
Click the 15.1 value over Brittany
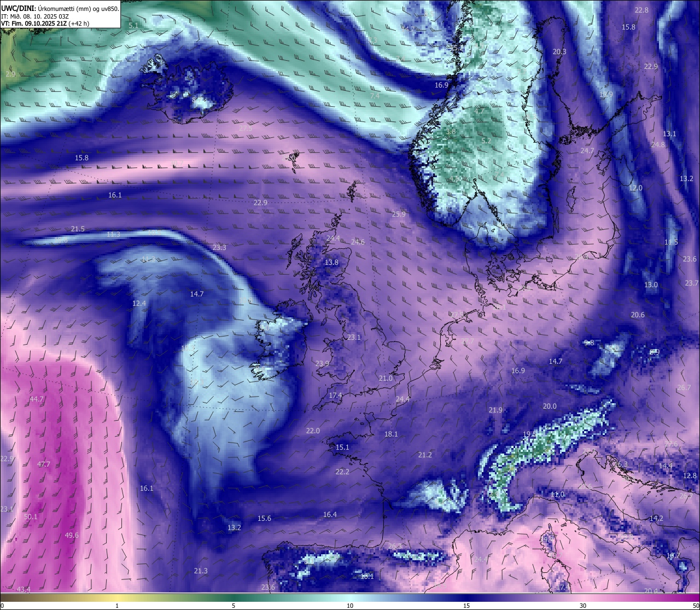coord(342,448)
